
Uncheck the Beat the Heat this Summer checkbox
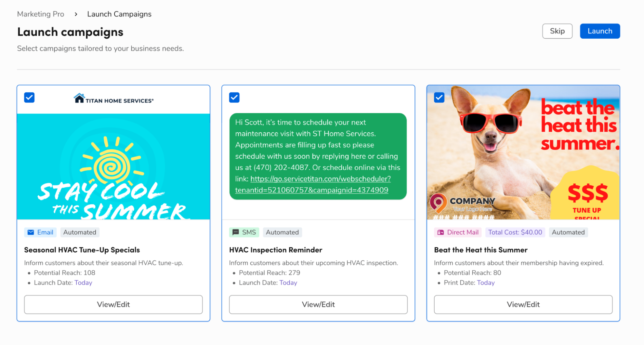[439, 98]
